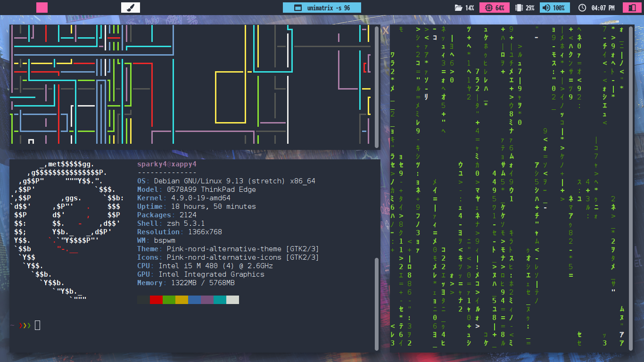
Task: Click the 04:07 PM time display
Action: (603, 8)
